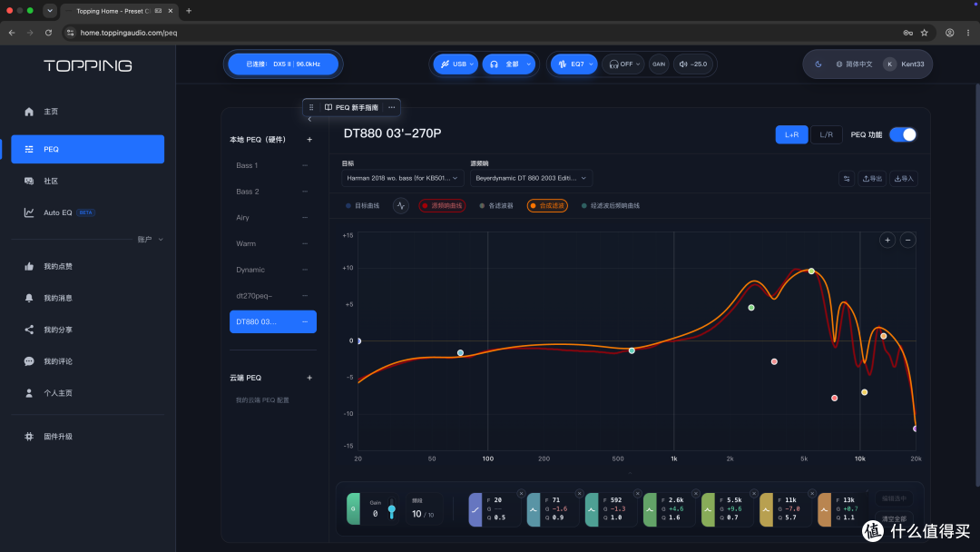This screenshot has width=980, height=552.
Task: Collapse the preset list panel
Action: (309, 120)
